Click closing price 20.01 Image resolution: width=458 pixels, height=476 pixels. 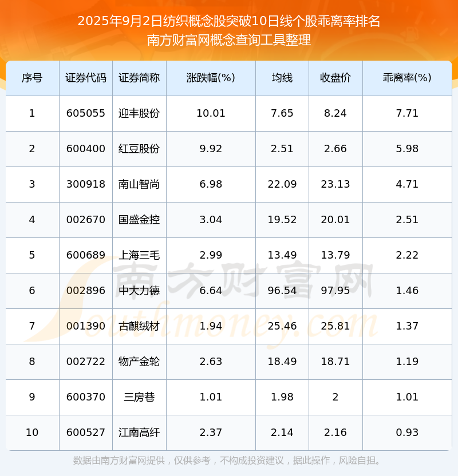coord(335,220)
